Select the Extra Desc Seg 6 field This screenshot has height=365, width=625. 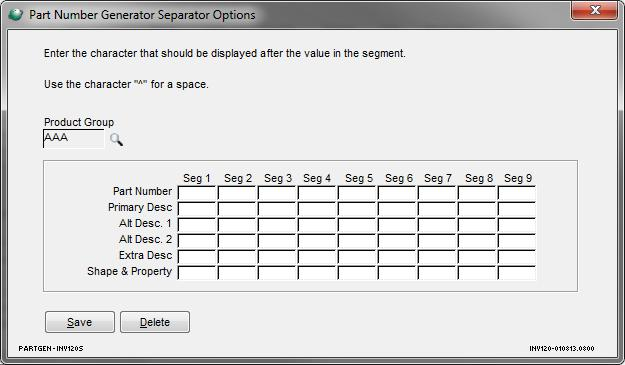tap(397, 256)
